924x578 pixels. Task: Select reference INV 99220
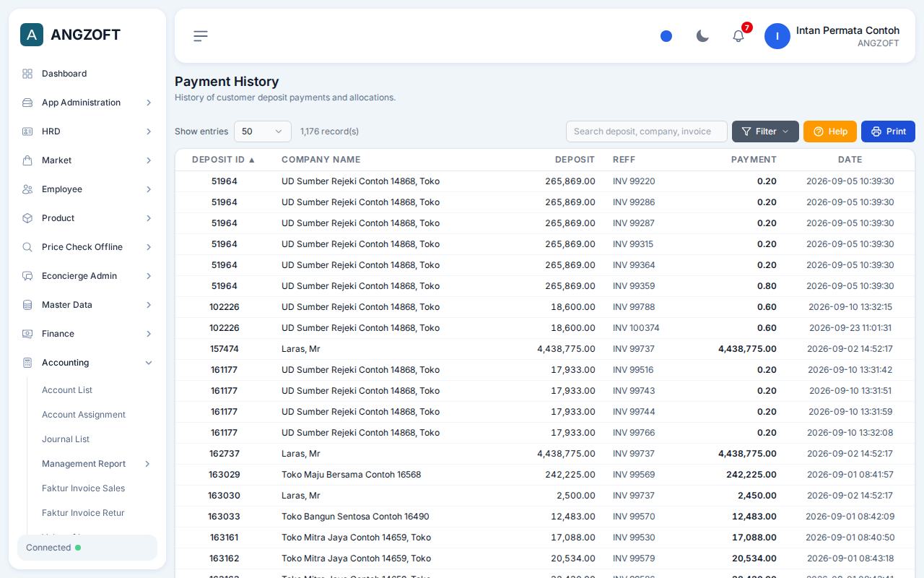point(634,181)
